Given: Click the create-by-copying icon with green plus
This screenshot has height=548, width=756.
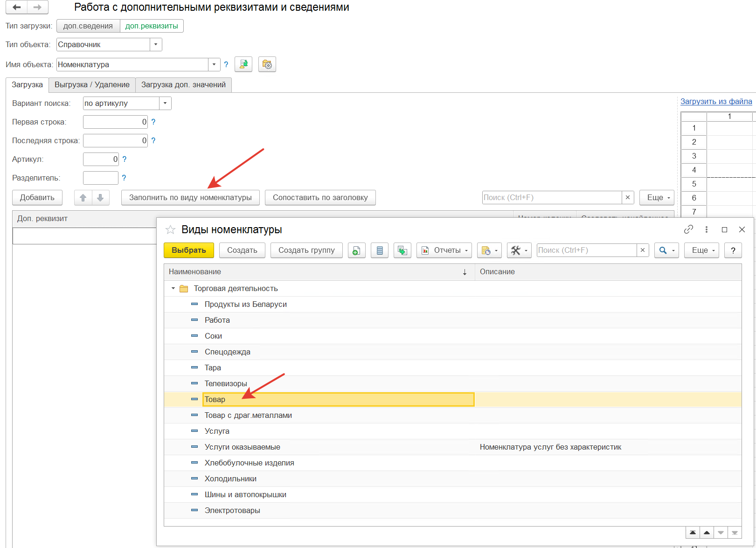Looking at the screenshot, I should point(356,250).
